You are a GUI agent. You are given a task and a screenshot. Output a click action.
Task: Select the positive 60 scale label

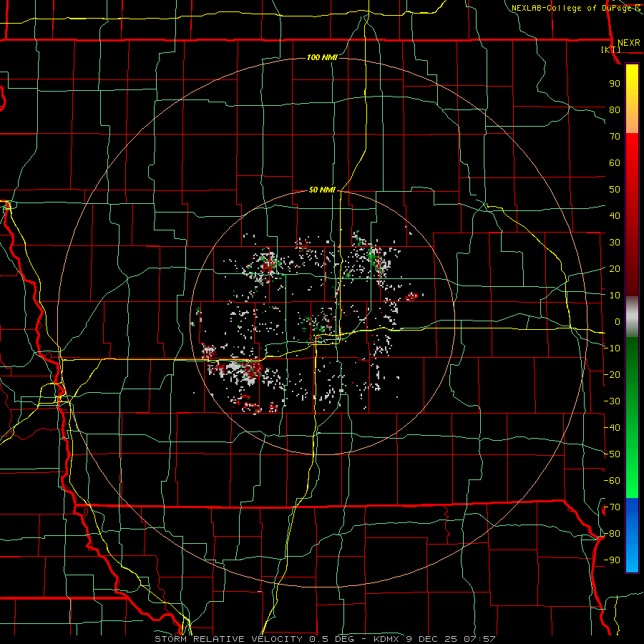coord(615,162)
